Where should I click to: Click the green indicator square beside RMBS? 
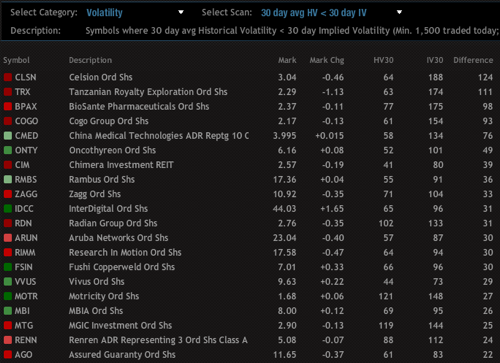(x=8, y=180)
